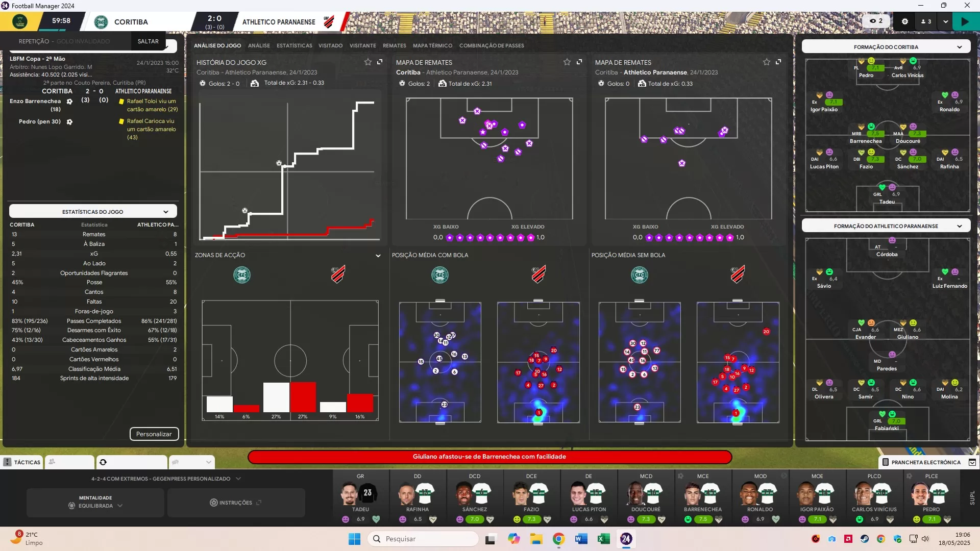
Task: Open the squad players icon tab
Action: point(69,462)
